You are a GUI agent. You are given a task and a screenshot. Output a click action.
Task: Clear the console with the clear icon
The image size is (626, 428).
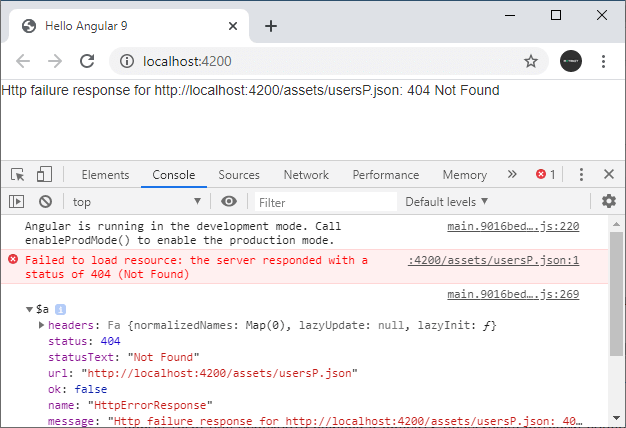[45, 201]
